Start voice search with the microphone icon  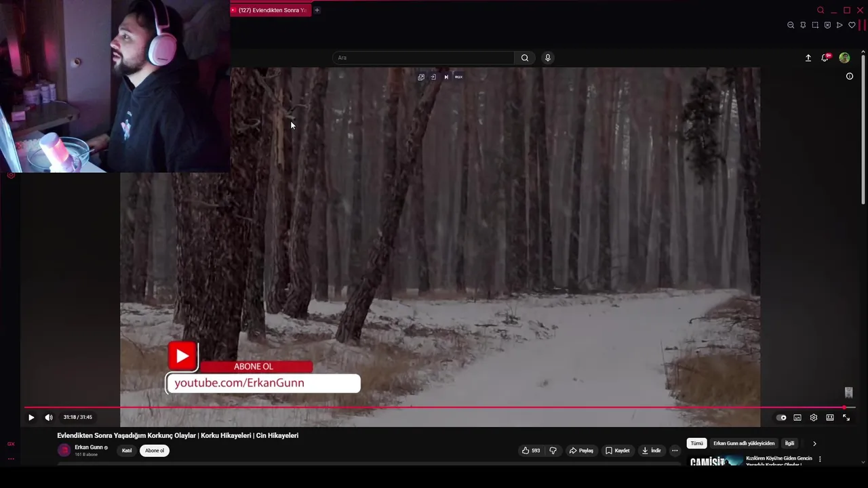point(548,58)
